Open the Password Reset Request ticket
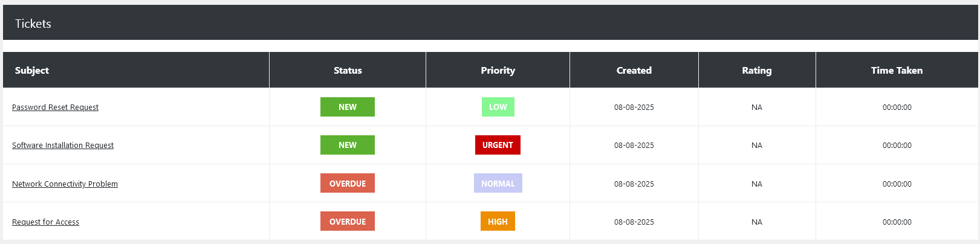 pos(55,108)
